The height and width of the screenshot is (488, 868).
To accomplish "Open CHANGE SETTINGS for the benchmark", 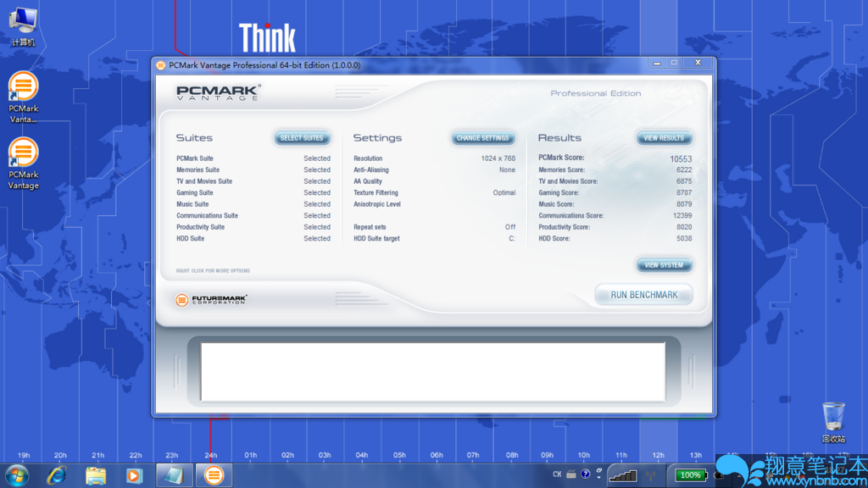I will coord(482,138).
